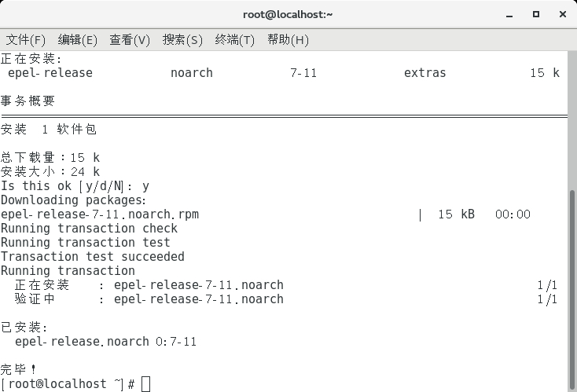
Task: Click 'epel-release' in the package table
Action: coord(50,73)
